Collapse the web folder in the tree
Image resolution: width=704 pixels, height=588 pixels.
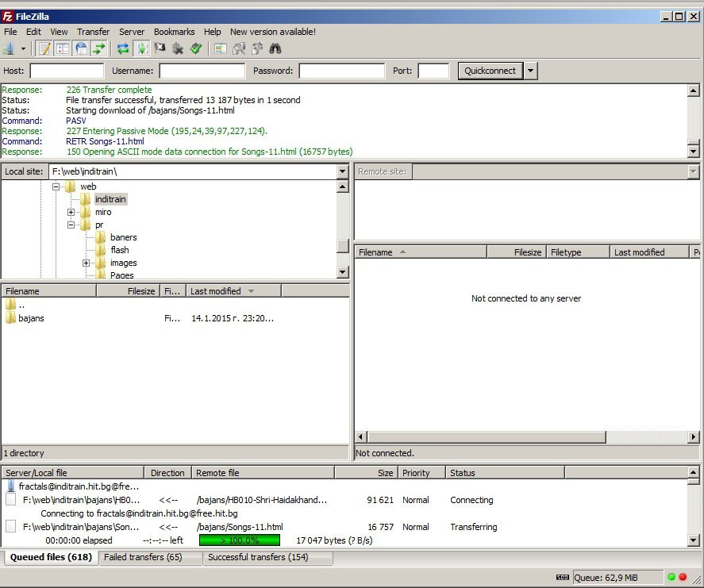click(x=56, y=186)
